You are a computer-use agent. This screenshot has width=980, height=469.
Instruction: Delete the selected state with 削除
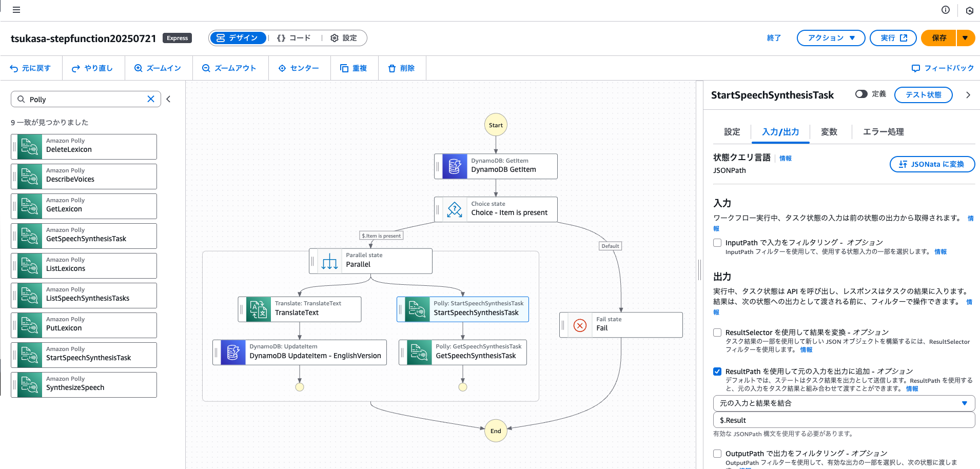click(401, 68)
